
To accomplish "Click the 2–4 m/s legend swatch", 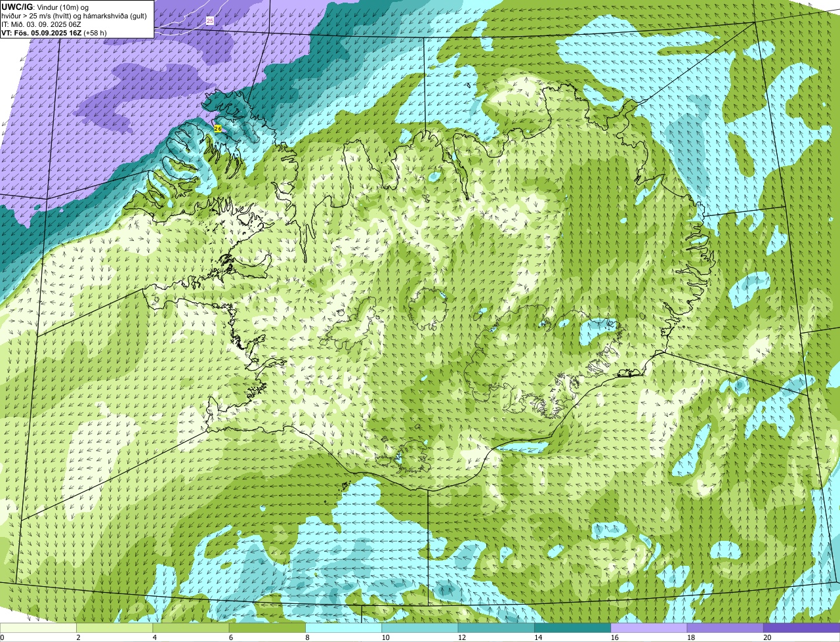I will click(x=114, y=628).
